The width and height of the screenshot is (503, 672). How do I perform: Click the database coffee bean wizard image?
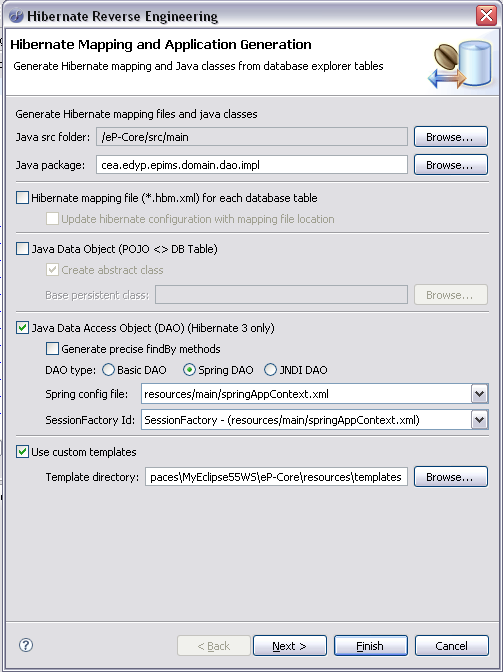pyautogui.click(x=460, y=63)
